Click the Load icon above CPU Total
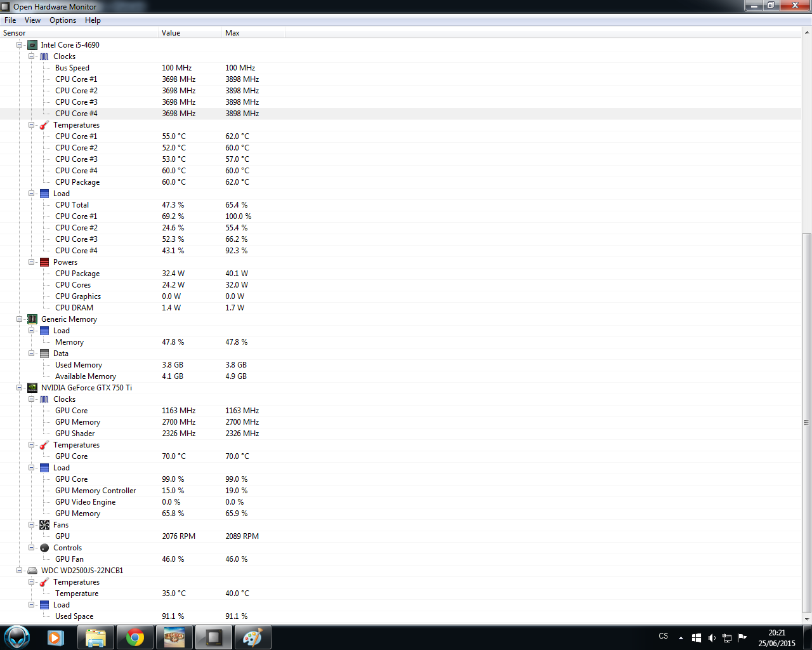Screen dimensions: 812x650 pyautogui.click(x=44, y=194)
